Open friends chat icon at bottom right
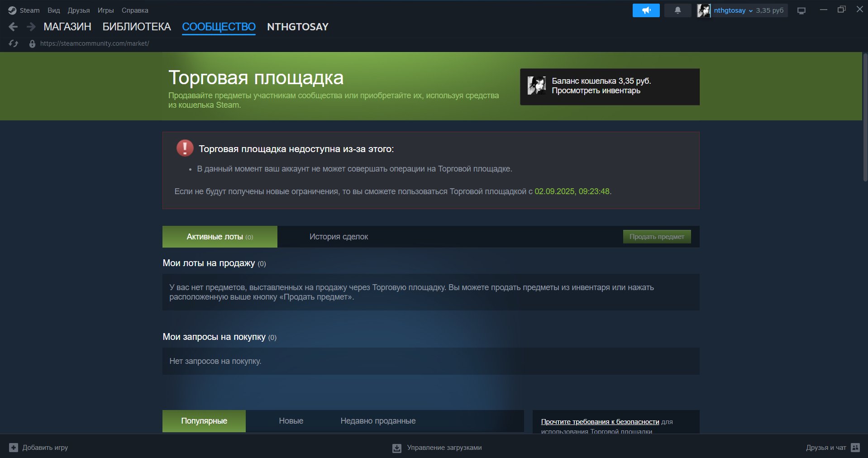Screen dimensions: 868x458 click(855, 448)
